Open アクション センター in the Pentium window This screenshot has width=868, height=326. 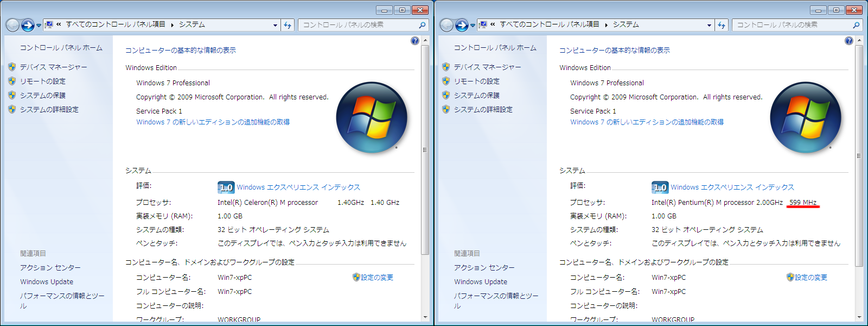coord(484,268)
